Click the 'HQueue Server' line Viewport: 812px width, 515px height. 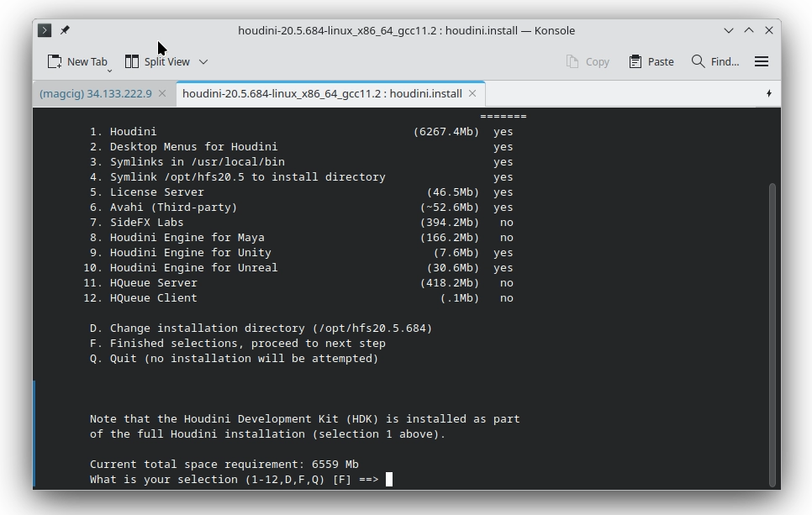(298, 283)
